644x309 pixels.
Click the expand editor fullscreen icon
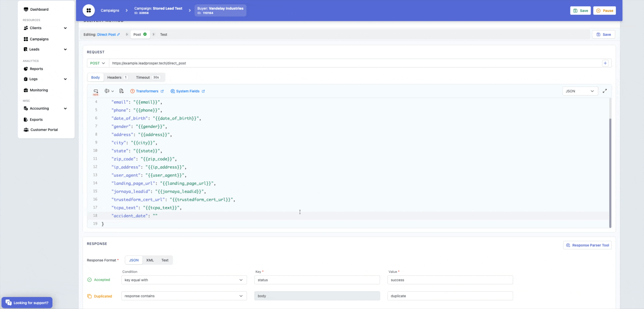tap(604, 91)
